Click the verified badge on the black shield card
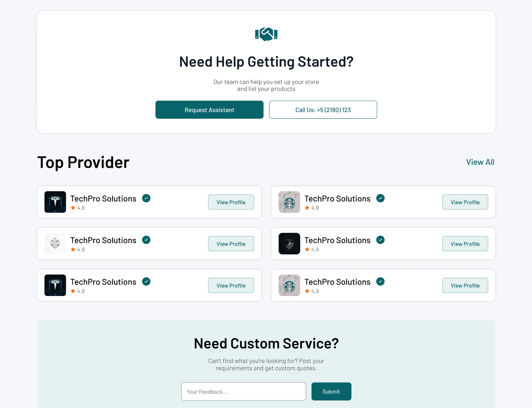 pyautogui.click(x=381, y=240)
